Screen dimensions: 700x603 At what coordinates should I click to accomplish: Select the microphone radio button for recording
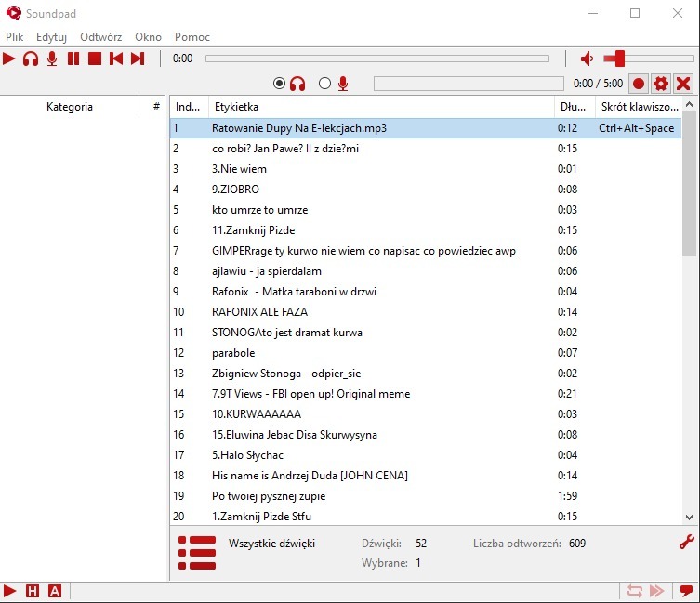coord(324,84)
